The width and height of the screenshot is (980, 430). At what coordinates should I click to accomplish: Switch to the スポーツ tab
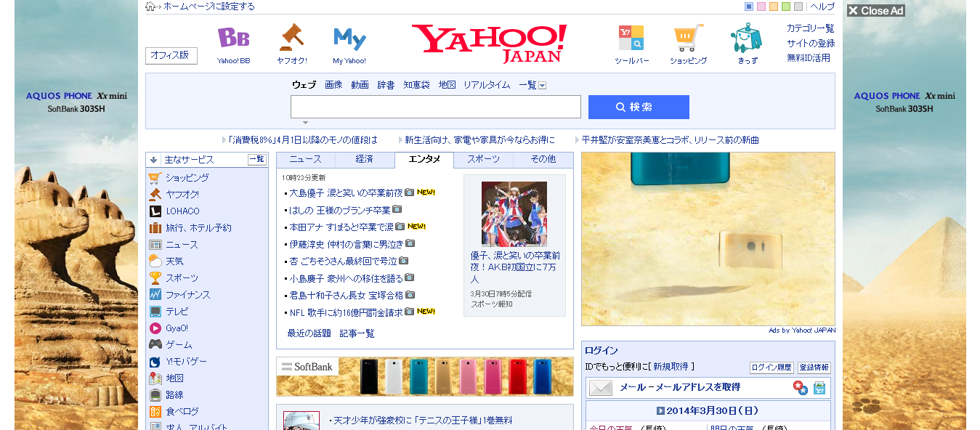(x=484, y=159)
